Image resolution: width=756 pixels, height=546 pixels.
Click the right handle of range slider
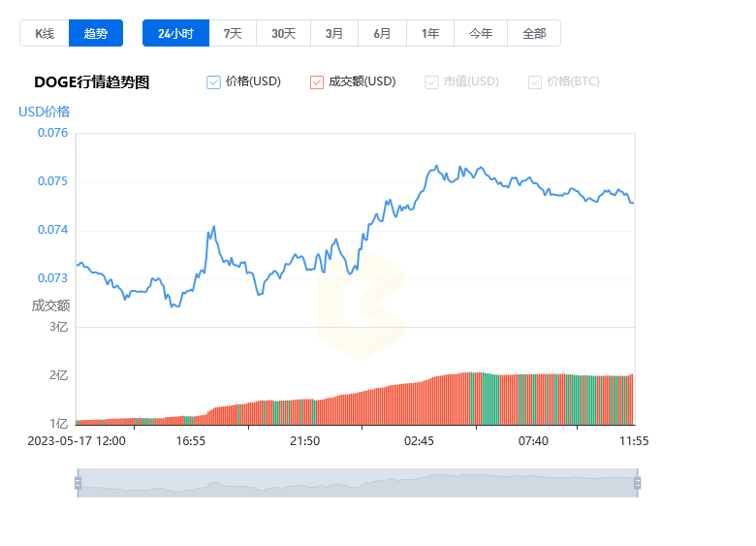(x=637, y=482)
